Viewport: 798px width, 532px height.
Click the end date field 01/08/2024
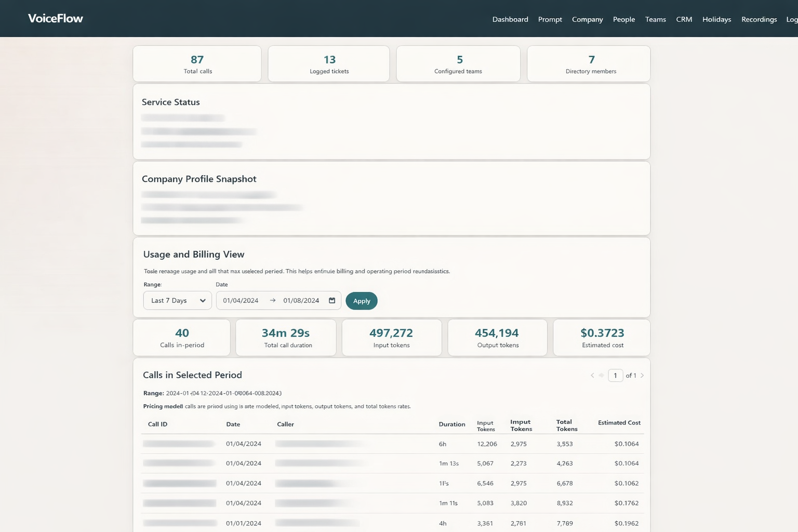point(301,300)
